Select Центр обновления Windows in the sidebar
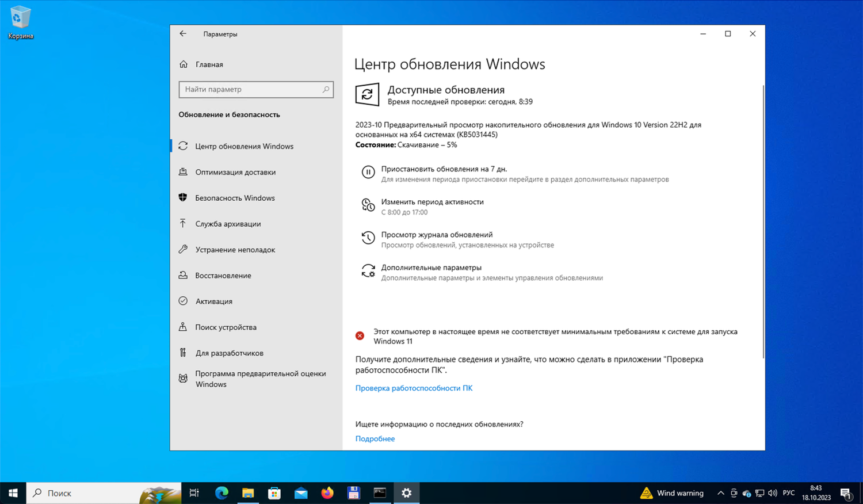The height and width of the screenshot is (504, 863). pyautogui.click(x=257, y=146)
